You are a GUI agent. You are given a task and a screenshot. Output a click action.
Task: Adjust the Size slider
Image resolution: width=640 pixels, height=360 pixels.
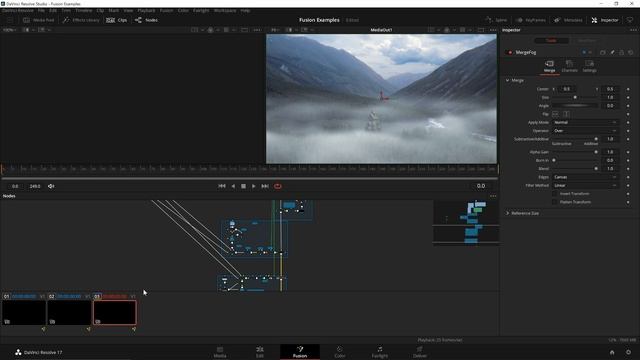pos(575,98)
